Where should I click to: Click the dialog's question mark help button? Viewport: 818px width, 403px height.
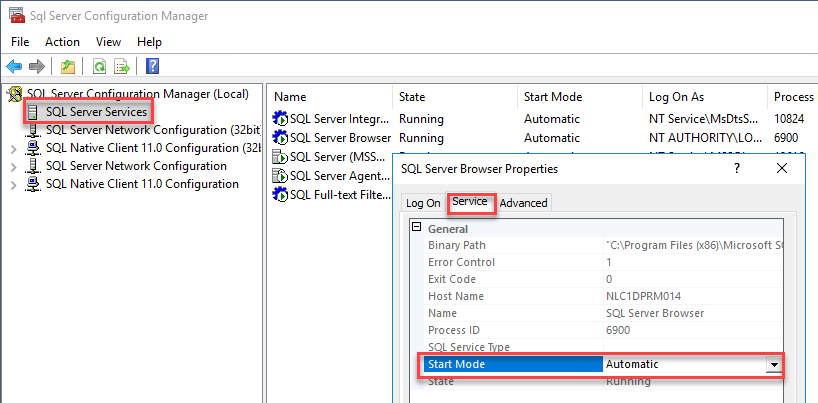click(737, 169)
